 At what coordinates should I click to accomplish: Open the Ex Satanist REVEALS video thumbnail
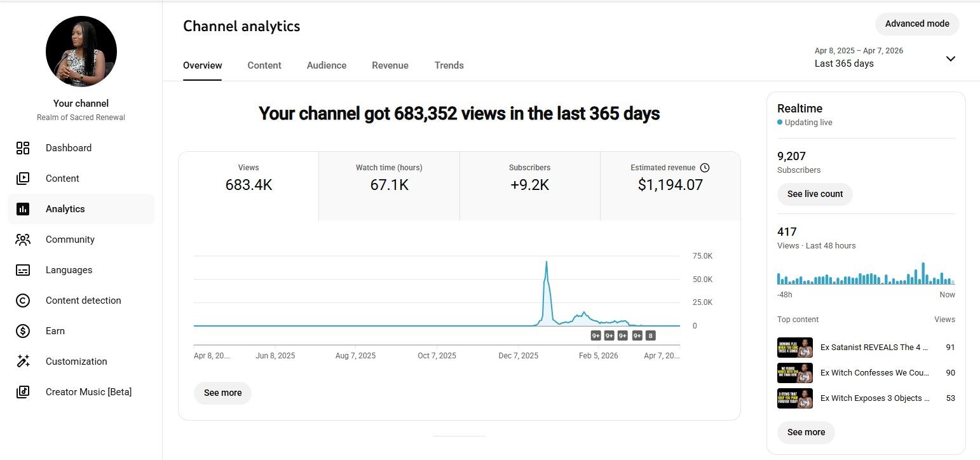click(794, 348)
